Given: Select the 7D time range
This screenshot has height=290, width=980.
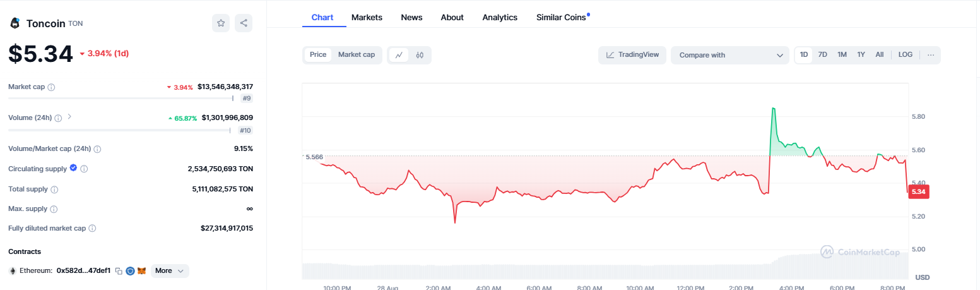Looking at the screenshot, I should [823, 55].
